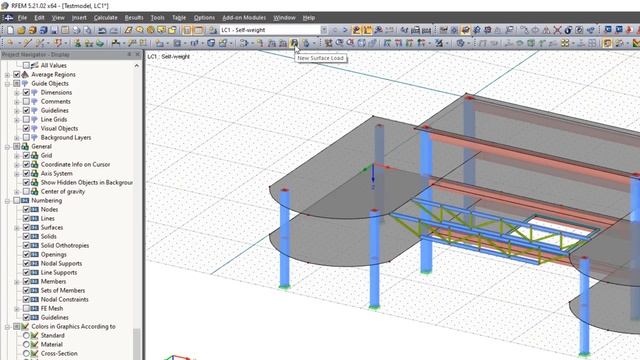Check the Line Grids checkbox
The image size is (640, 360).
pyautogui.click(x=26, y=119)
